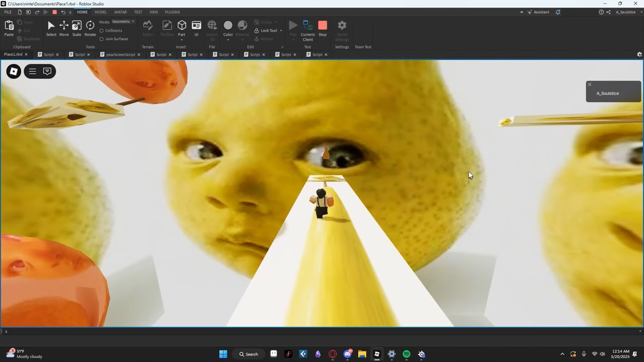Image resolution: width=644 pixels, height=362 pixels.
Task: Open the quick access toolbar customize arrow
Action: [x=70, y=12]
